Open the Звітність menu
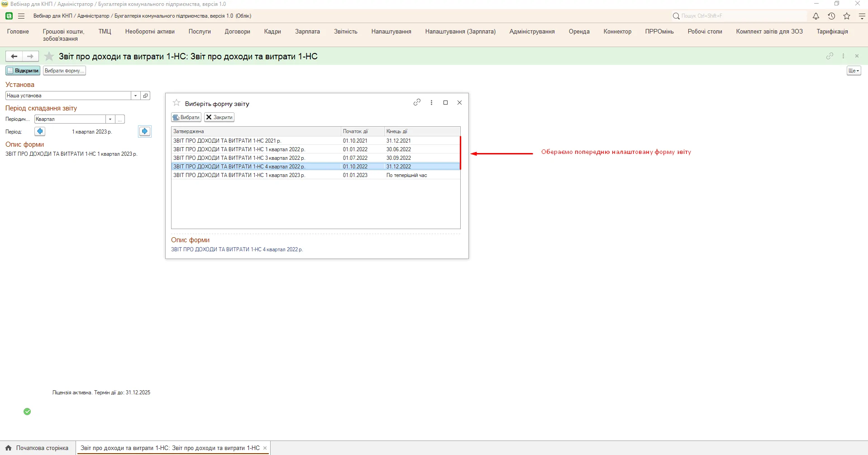Viewport: 868px width, 455px height. tap(346, 32)
